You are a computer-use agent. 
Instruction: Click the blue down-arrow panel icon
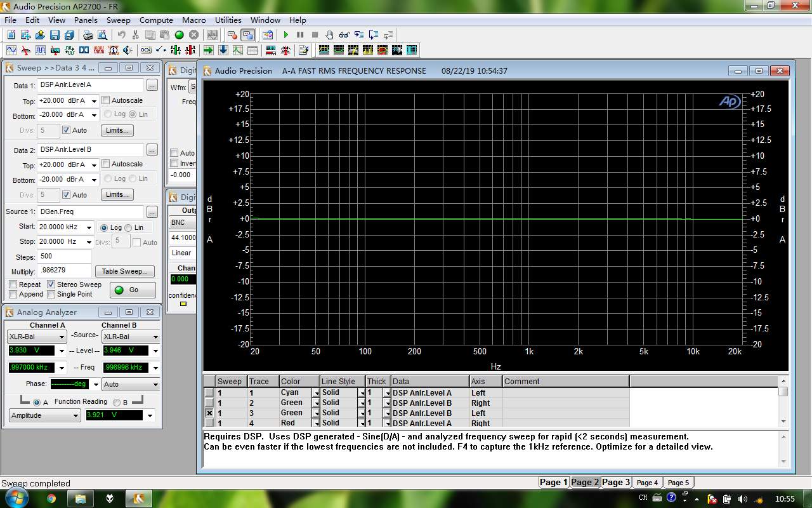[223, 50]
